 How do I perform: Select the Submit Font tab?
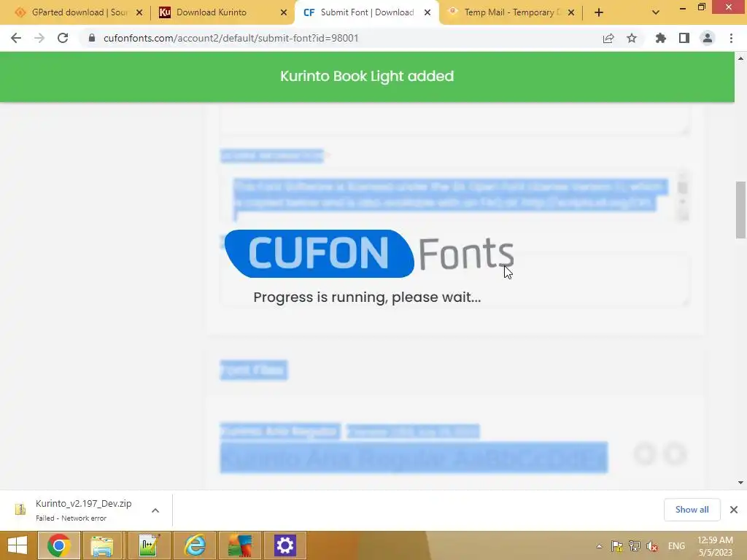[367, 12]
